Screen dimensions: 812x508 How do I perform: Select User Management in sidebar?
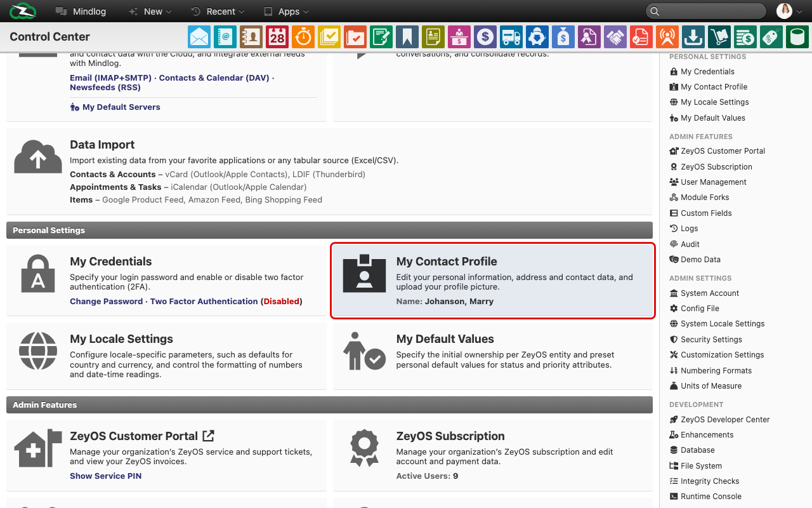708,182
